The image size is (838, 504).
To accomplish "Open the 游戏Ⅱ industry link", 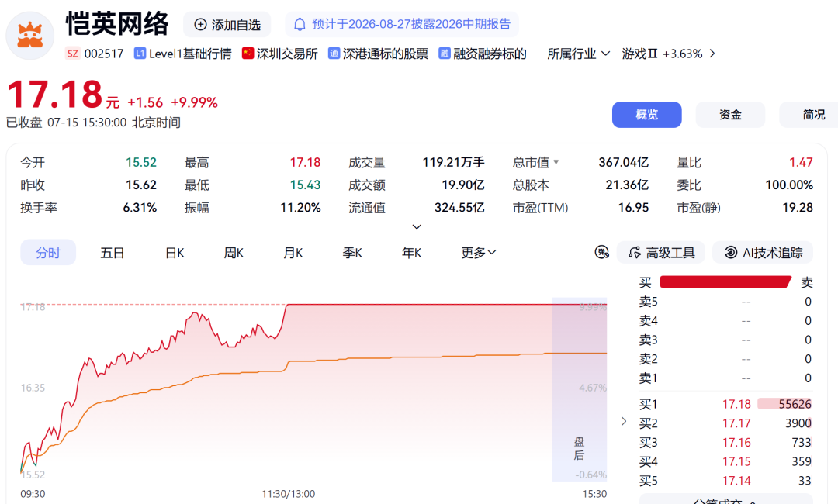I will tap(639, 54).
